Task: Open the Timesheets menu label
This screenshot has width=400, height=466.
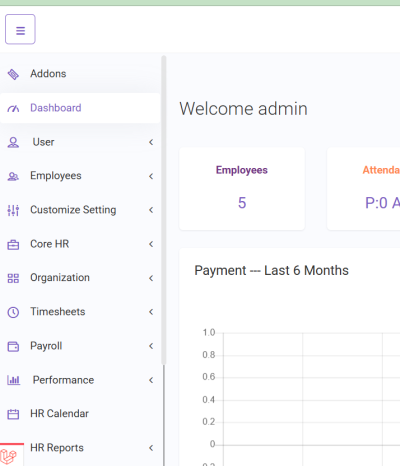Action: pos(58,312)
